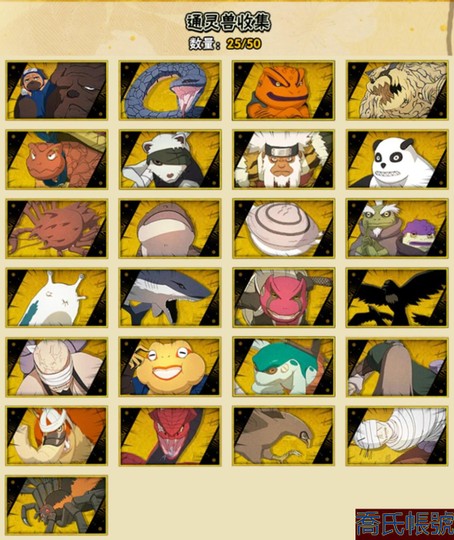Click the 通灵兽收集 collection title
This screenshot has height=540, width=454.
point(228,22)
